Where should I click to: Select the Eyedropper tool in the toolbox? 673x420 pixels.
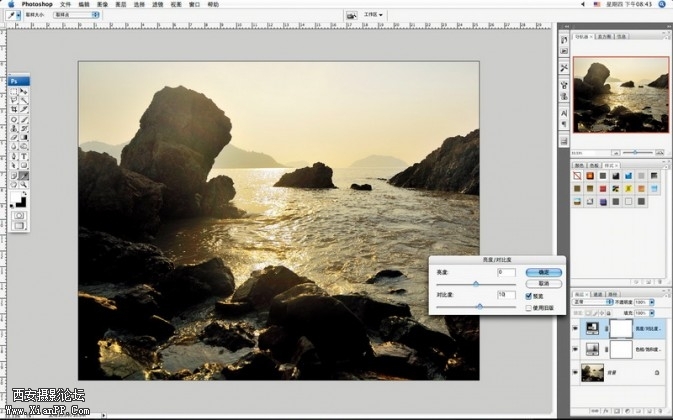(x=24, y=175)
